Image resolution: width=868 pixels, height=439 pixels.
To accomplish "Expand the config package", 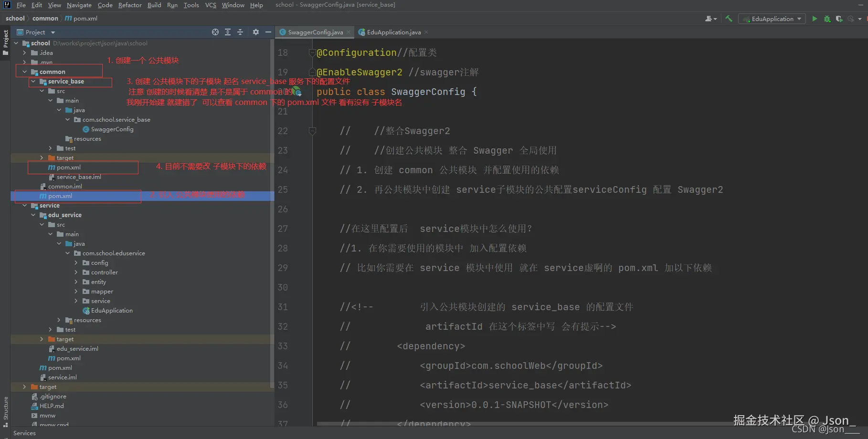I will tap(76, 263).
